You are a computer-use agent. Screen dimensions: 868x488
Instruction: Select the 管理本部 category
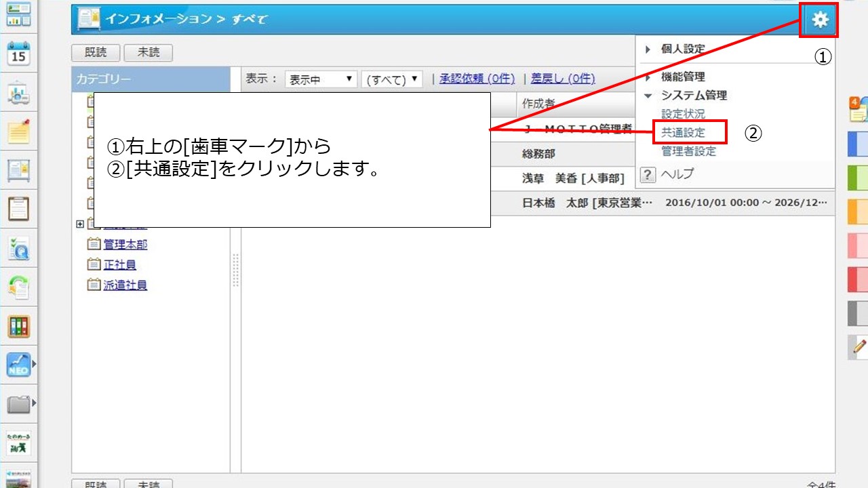point(125,245)
